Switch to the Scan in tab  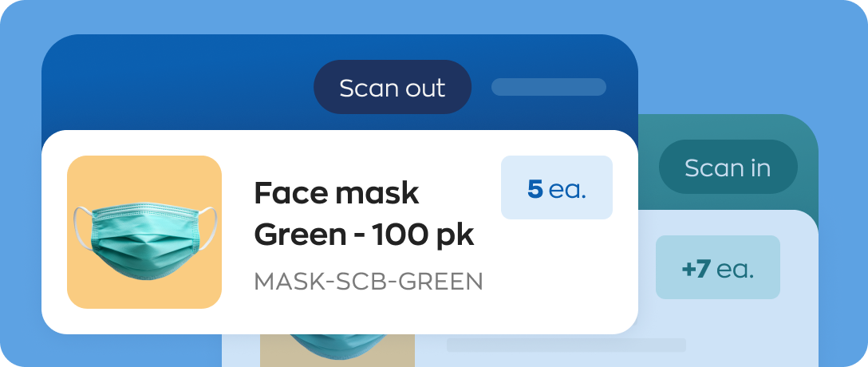point(728,168)
